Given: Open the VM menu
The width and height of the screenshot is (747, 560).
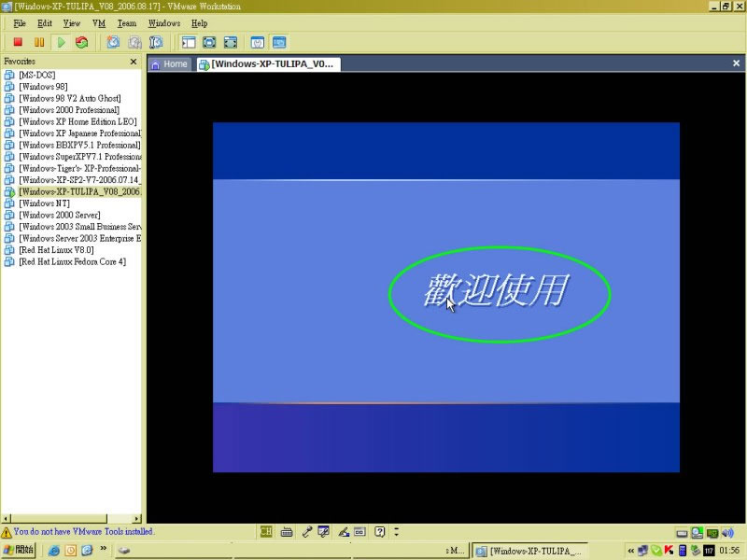Looking at the screenshot, I should 99,23.
